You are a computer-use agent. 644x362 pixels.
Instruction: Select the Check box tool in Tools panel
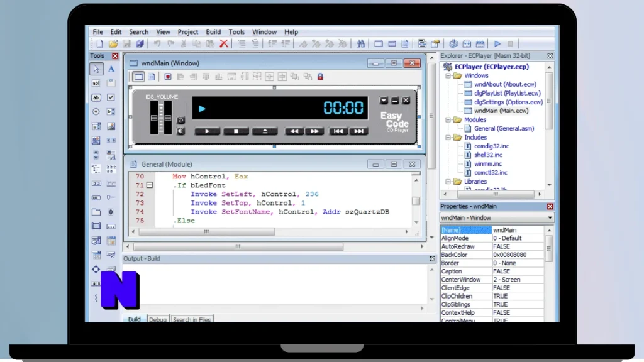(x=111, y=97)
